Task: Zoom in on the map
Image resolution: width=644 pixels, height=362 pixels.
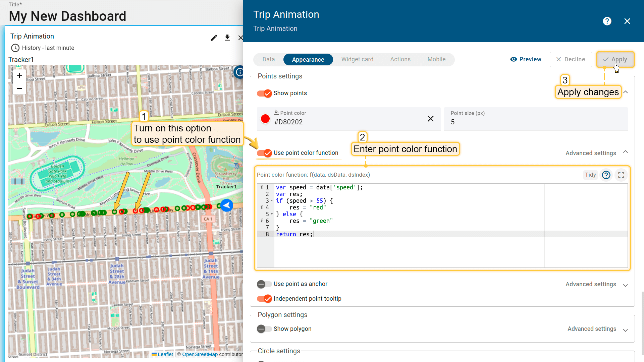Action: coord(19,76)
